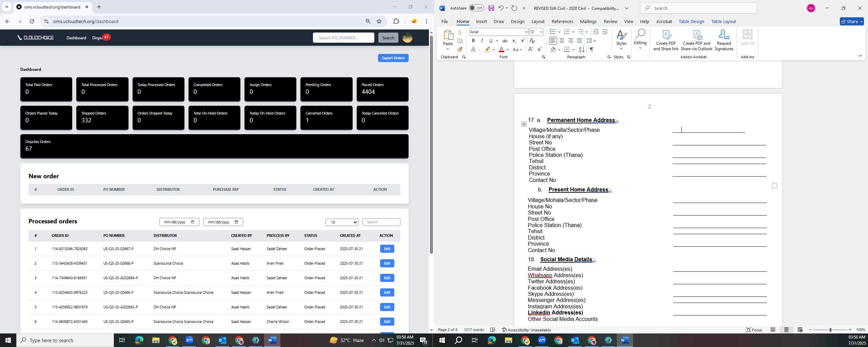This screenshot has width=868, height=347.
Task: Toggle underline formatting in Word
Action: pyautogui.click(x=491, y=41)
